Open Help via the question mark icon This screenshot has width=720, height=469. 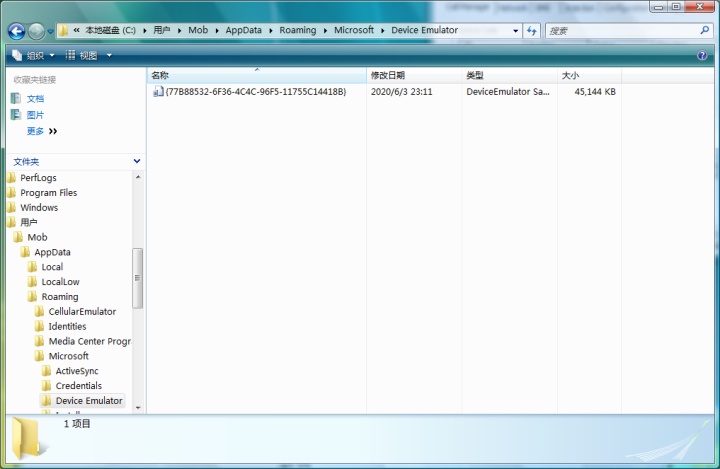(702, 56)
